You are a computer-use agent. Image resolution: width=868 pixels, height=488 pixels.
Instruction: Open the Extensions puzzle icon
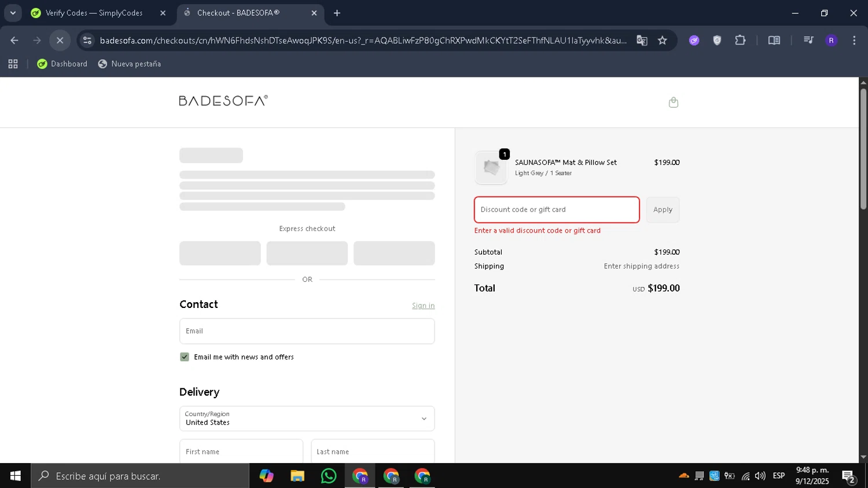pos(740,40)
